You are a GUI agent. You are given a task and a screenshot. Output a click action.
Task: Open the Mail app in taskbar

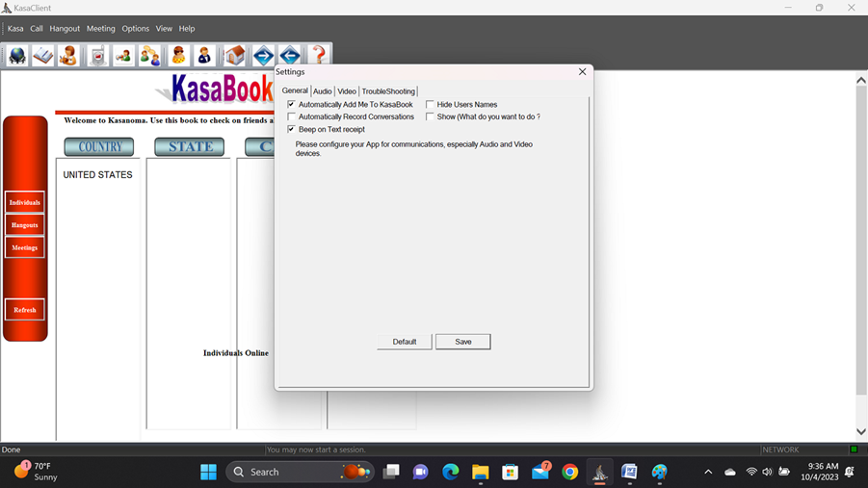(x=540, y=472)
